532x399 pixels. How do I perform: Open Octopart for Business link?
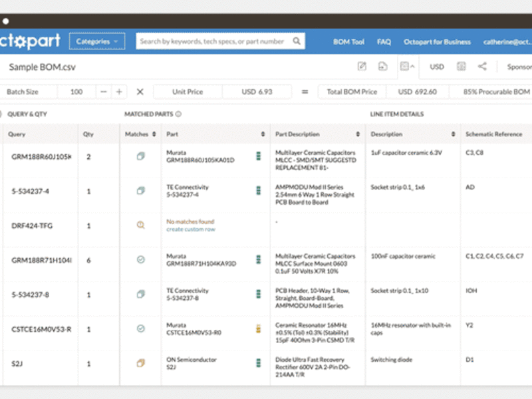(x=437, y=42)
